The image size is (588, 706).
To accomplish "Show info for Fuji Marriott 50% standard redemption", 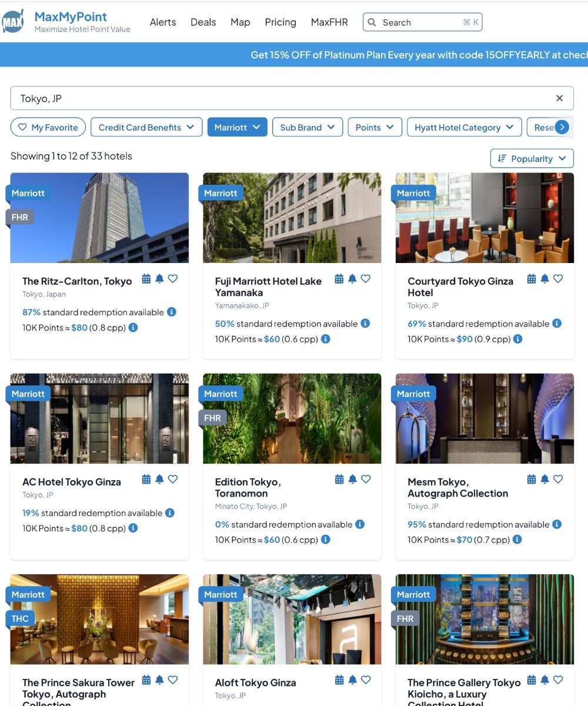I will 365,323.
